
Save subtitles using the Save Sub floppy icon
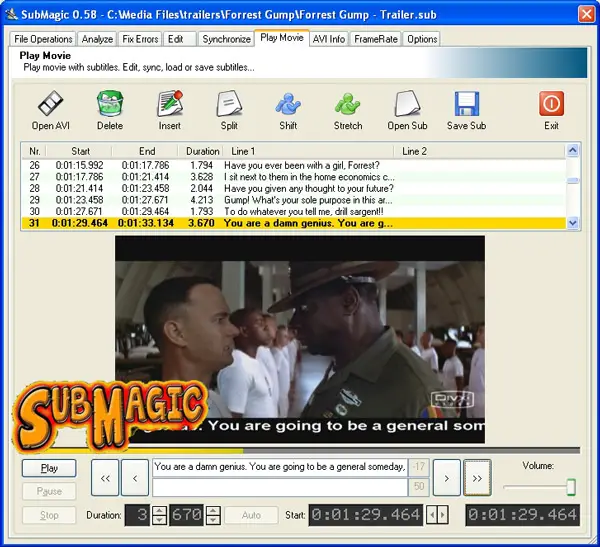click(x=466, y=103)
